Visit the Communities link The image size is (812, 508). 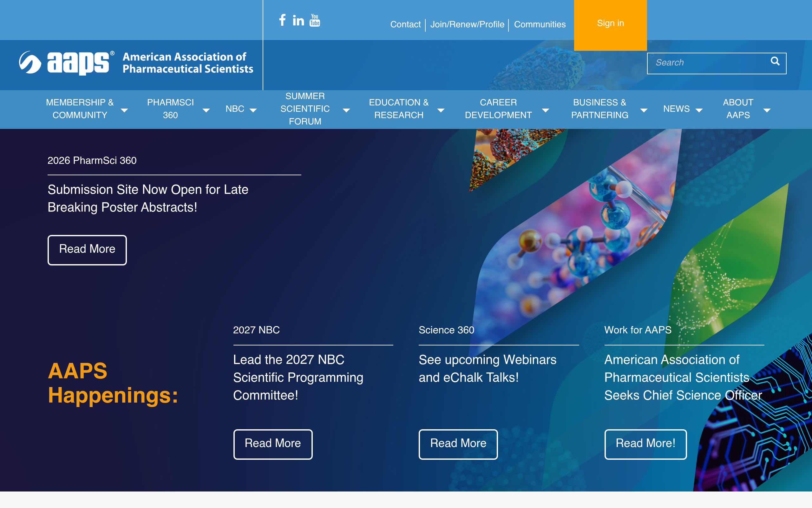pos(540,24)
